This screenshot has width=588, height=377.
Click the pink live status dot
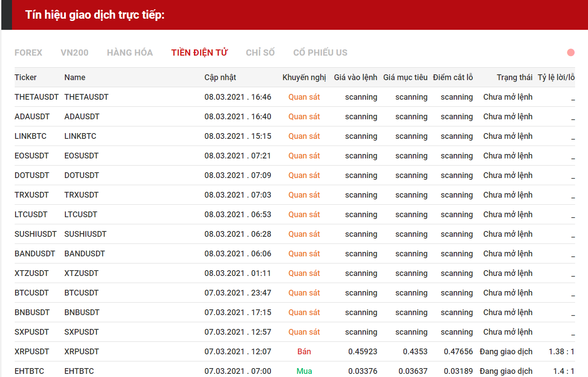571,53
